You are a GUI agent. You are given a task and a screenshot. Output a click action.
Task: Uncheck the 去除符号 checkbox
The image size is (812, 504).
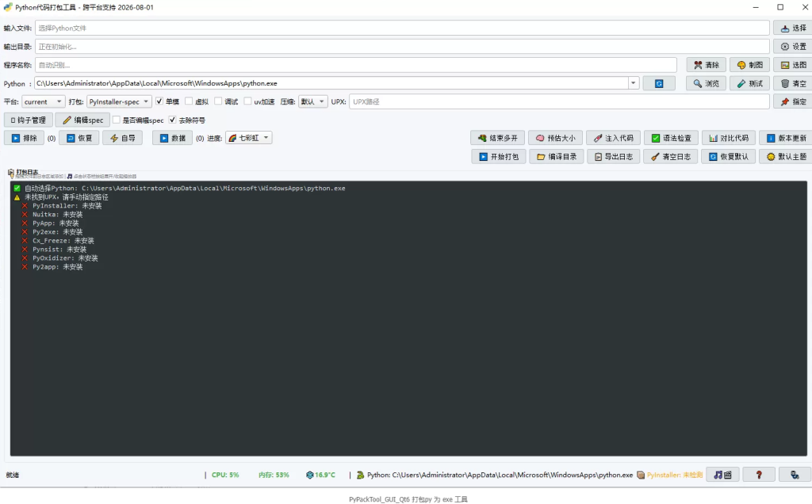(x=172, y=120)
